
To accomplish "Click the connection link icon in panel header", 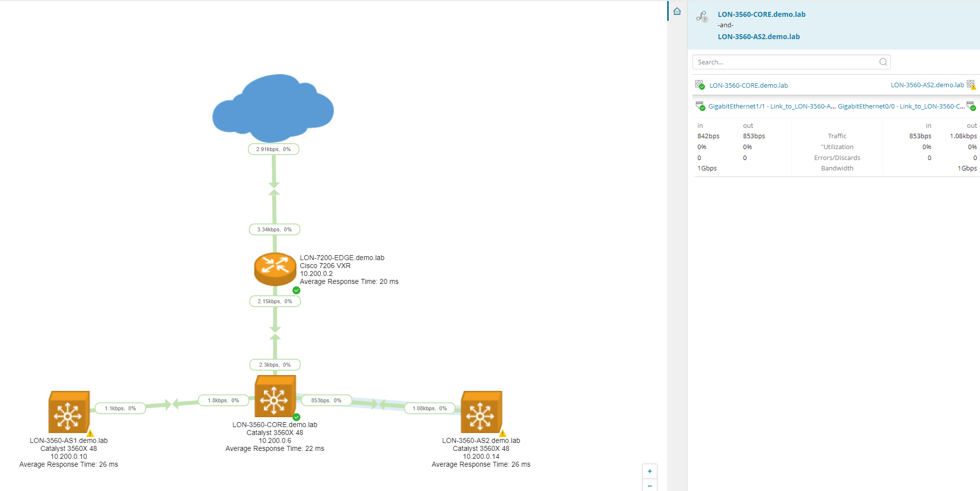I will (x=702, y=17).
